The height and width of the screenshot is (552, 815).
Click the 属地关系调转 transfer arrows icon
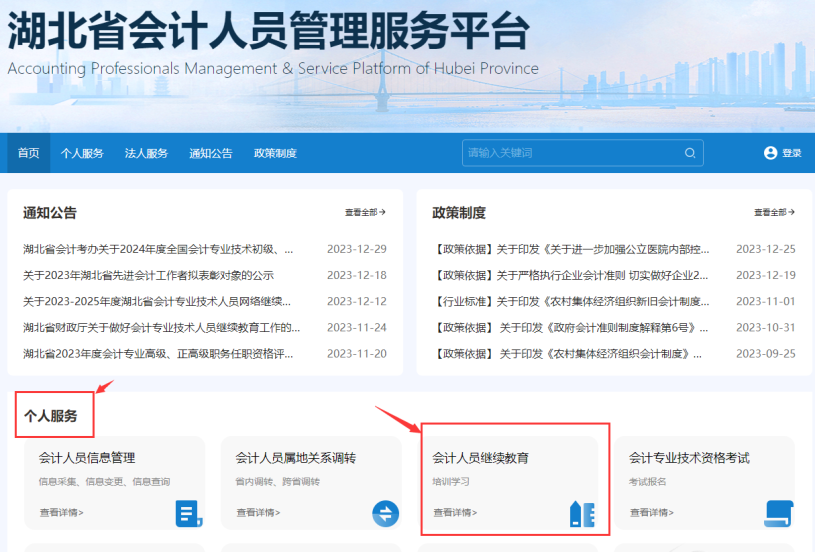(x=385, y=514)
